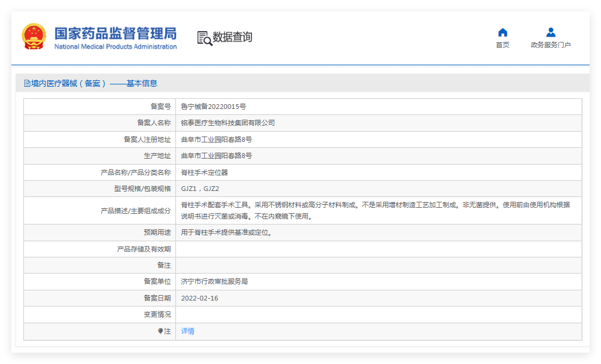Click the company name 铭泰医疗生物科技集团有限公司
601x364 pixels.
tap(227, 123)
